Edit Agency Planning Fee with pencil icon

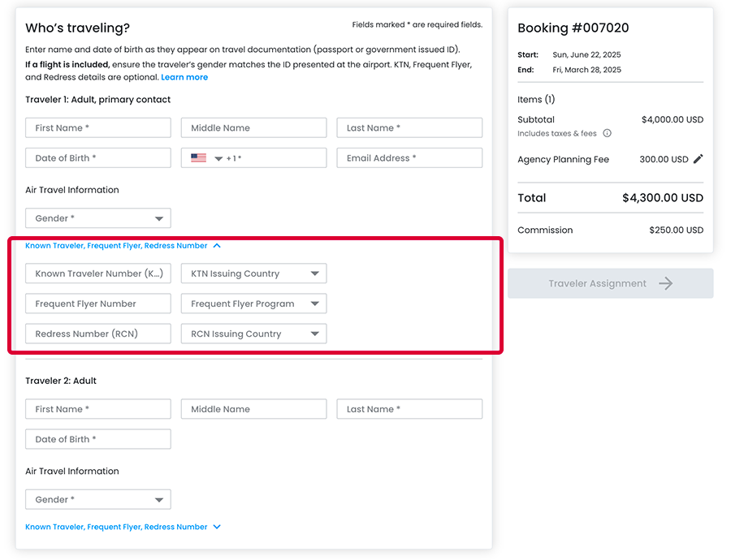pyautogui.click(x=699, y=159)
